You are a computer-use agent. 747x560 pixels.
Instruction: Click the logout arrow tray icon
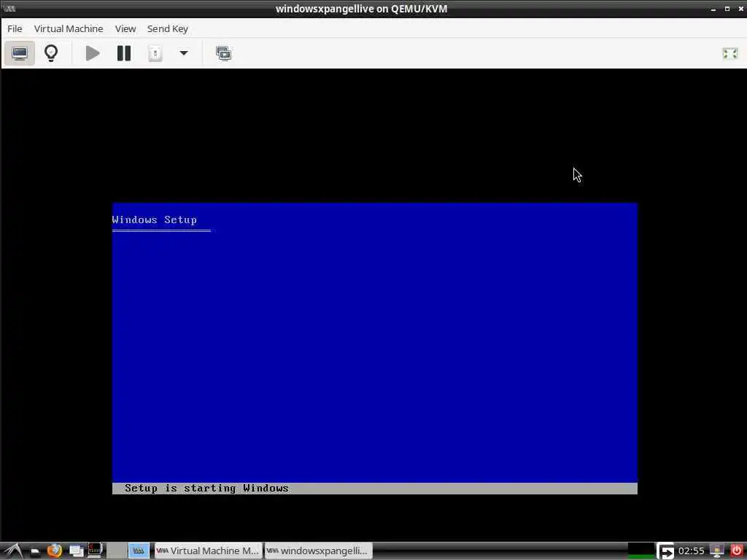[665, 551]
